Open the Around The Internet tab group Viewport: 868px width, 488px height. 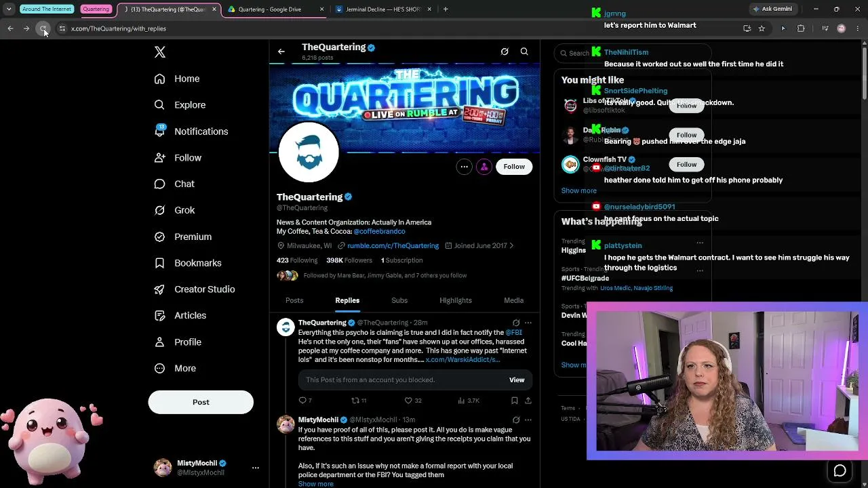(x=47, y=9)
